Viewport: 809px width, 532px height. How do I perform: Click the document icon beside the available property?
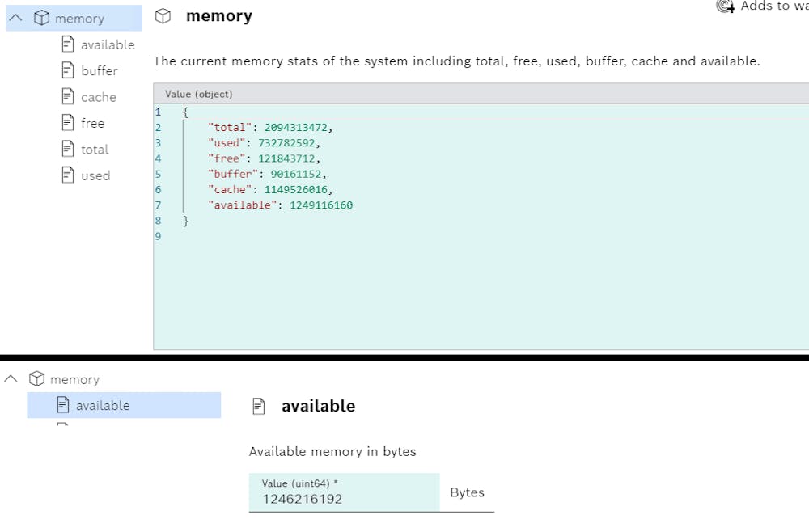66,44
